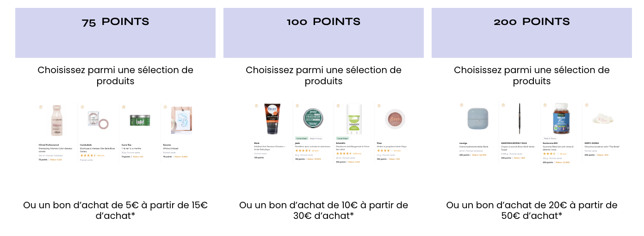
Task: Click bag icon on Laneige cream card
Action: pyautogui.click(x=461, y=105)
